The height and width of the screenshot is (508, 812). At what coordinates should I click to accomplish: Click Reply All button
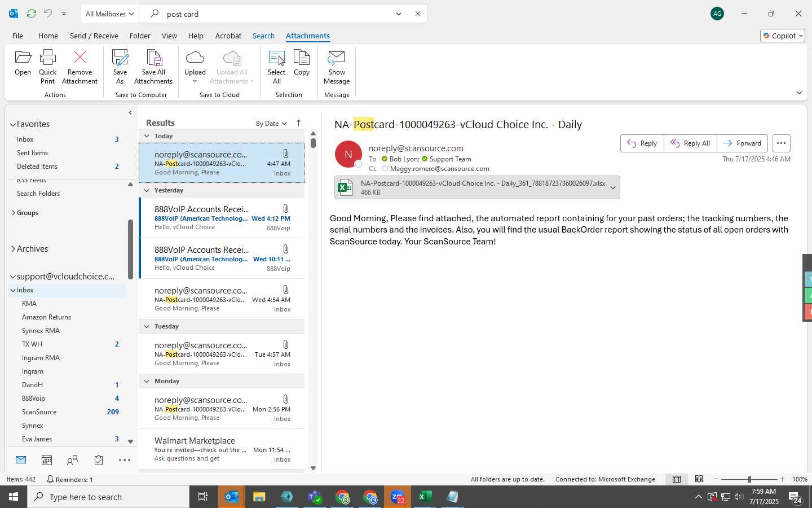[690, 143]
